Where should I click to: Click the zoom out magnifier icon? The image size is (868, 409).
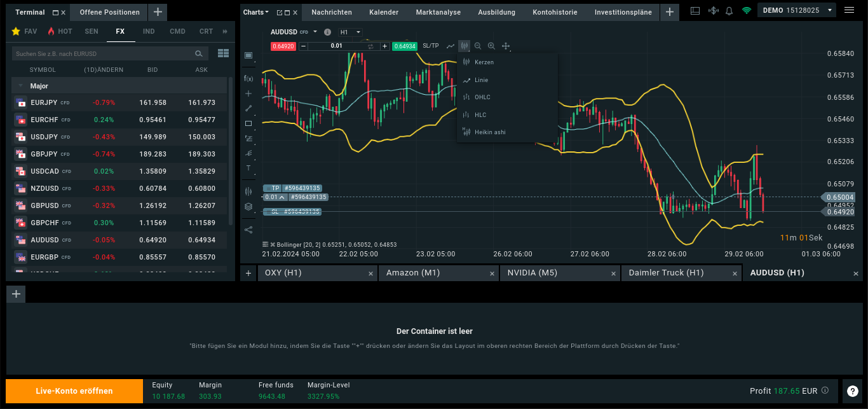click(x=478, y=46)
